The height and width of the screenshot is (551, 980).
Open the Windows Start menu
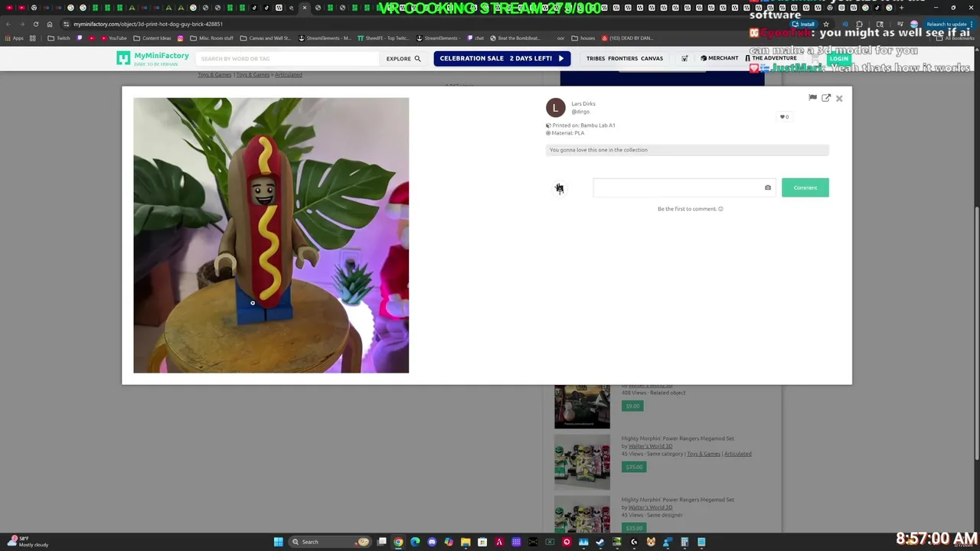coord(279,542)
